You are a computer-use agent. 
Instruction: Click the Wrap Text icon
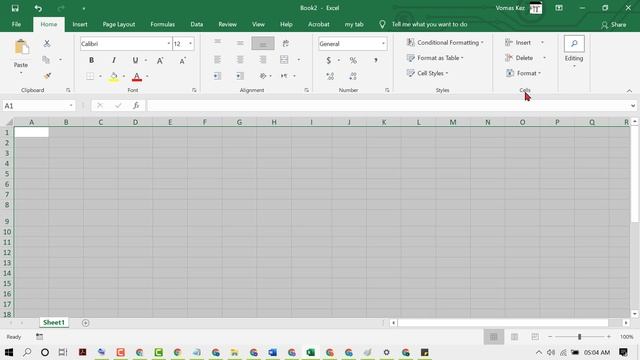[286, 43]
